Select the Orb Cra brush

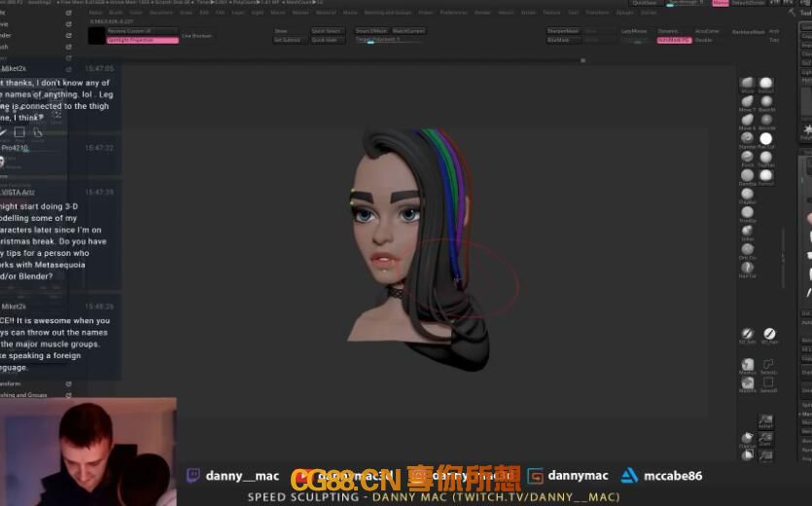(747, 250)
